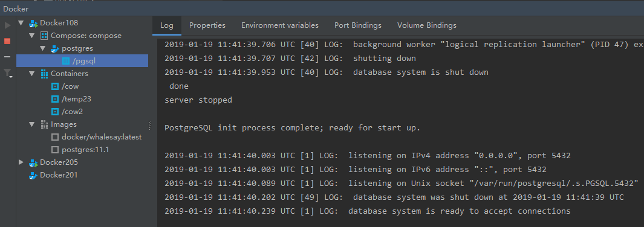The width and height of the screenshot is (644, 227).
Task: Click the Docker205 whale icon
Action: (x=33, y=162)
